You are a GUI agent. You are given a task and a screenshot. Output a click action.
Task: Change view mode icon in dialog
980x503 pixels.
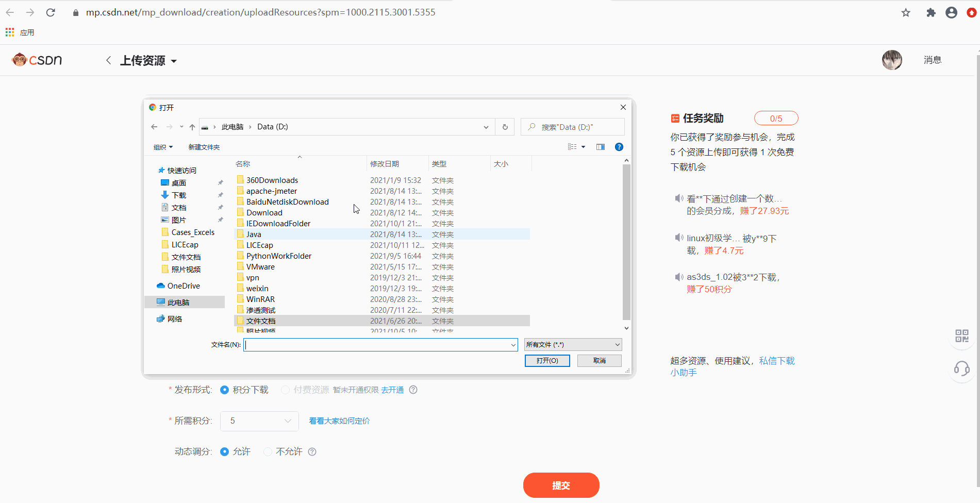coord(572,147)
